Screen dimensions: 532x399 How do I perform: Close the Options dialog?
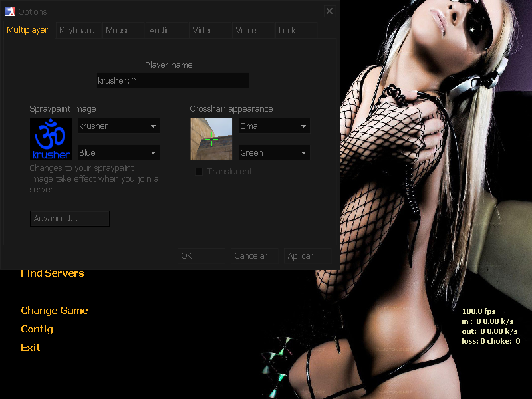point(329,11)
